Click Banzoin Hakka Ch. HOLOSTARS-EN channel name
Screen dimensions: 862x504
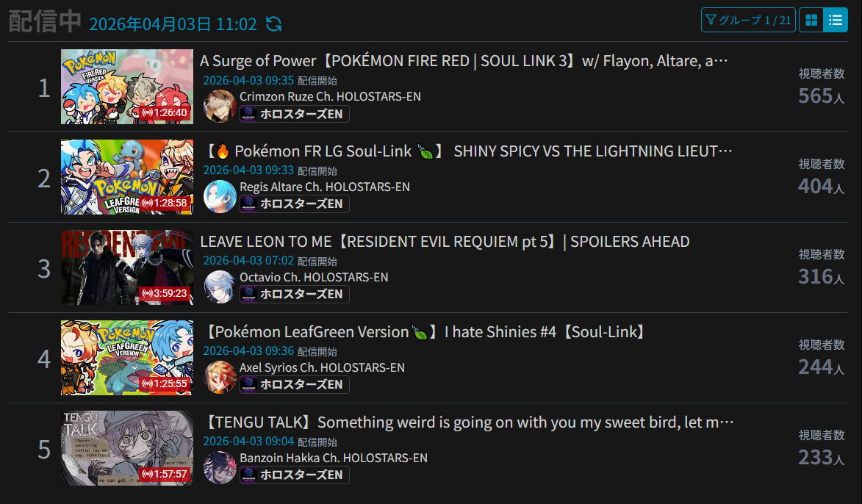tap(334, 458)
